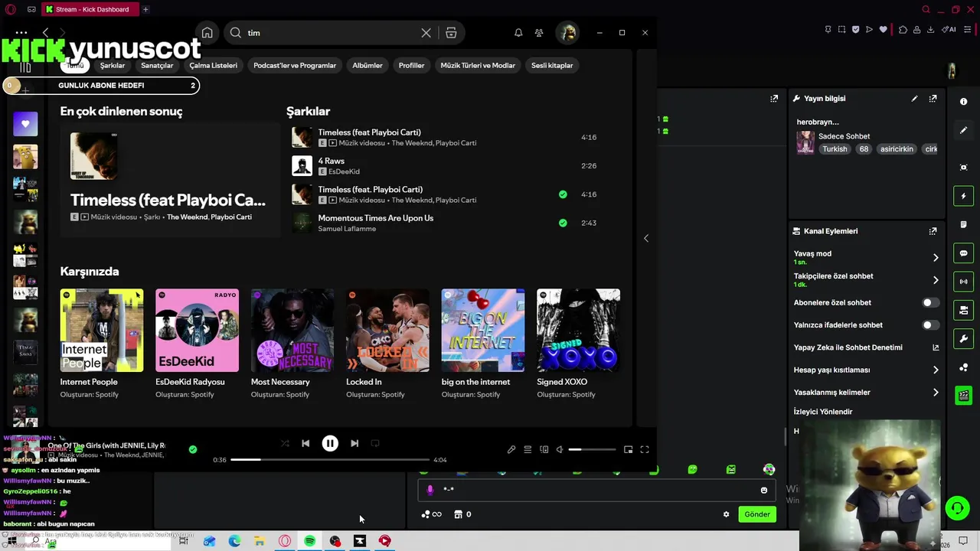Select the Podcast'ler ve Programlar chip
The image size is (980, 551).
coord(295,65)
